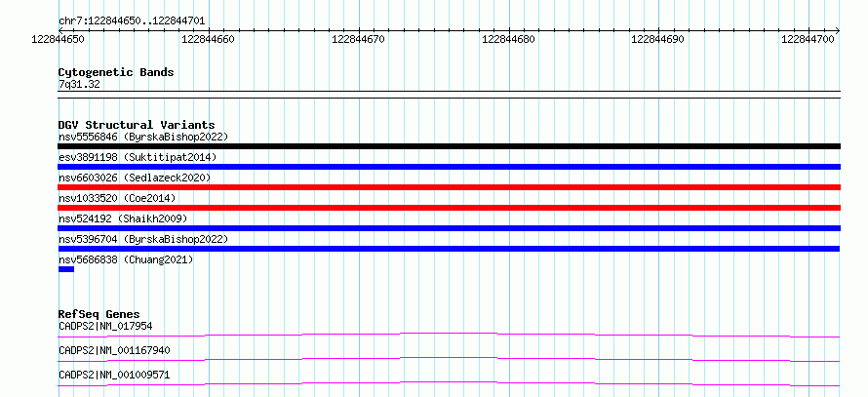Image resolution: width=868 pixels, height=397 pixels.
Task: Click the chr7:122844650..122844701 region label
Action: pyautogui.click(x=132, y=21)
